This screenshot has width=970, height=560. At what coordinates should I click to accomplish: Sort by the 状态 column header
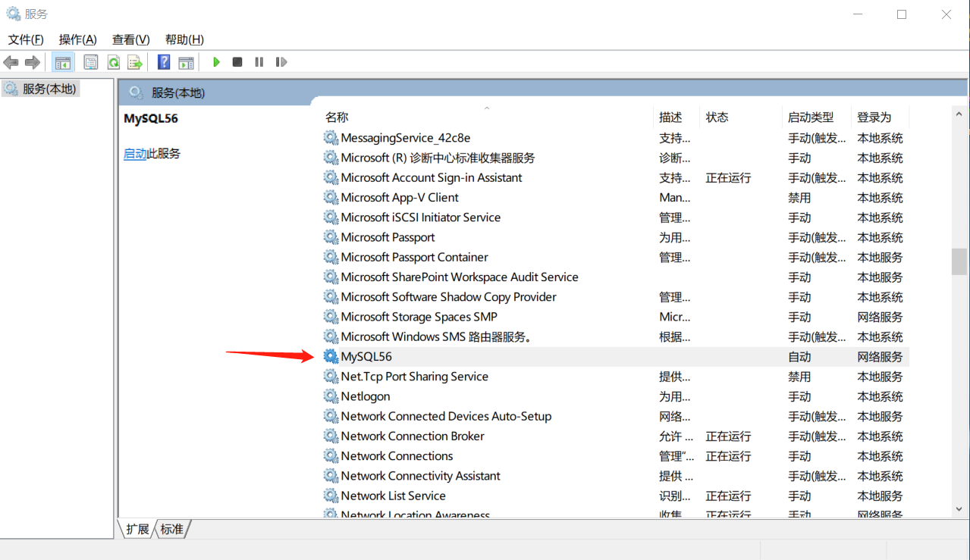tap(717, 117)
